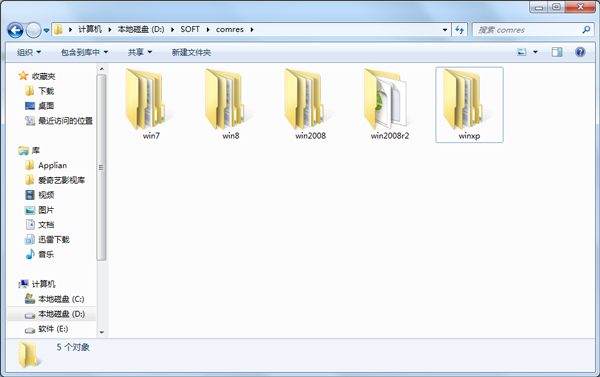
Task: Open 软件 (E:) drive in the sidebar
Action: (x=46, y=329)
